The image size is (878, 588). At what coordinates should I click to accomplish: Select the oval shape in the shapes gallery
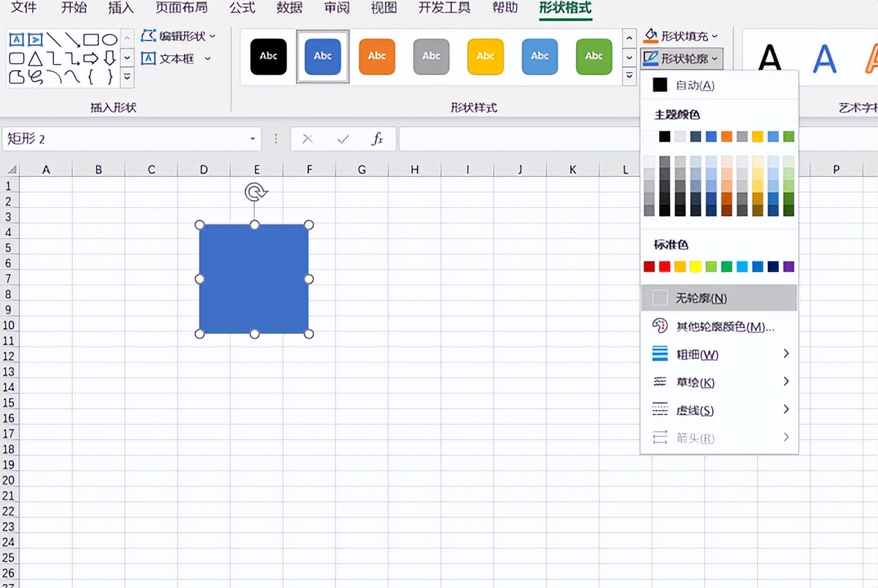coord(110,40)
